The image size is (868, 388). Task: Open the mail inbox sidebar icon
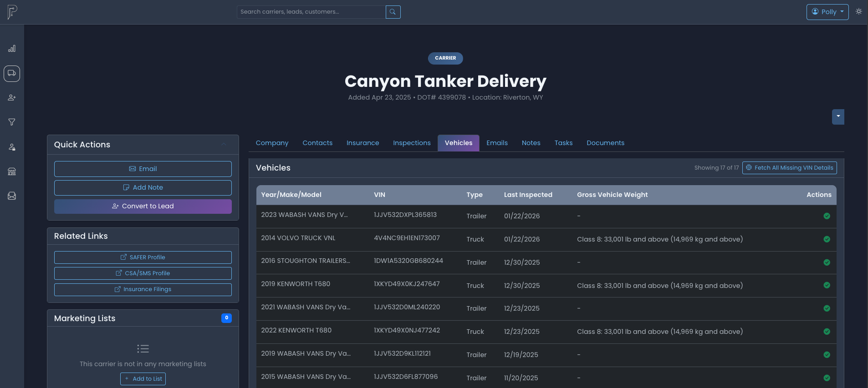[12, 196]
